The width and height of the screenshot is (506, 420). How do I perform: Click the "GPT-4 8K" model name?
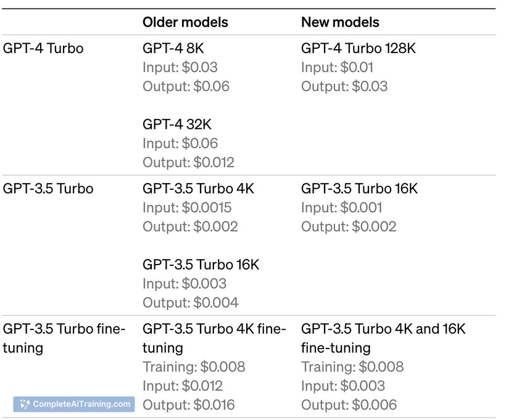point(173,48)
